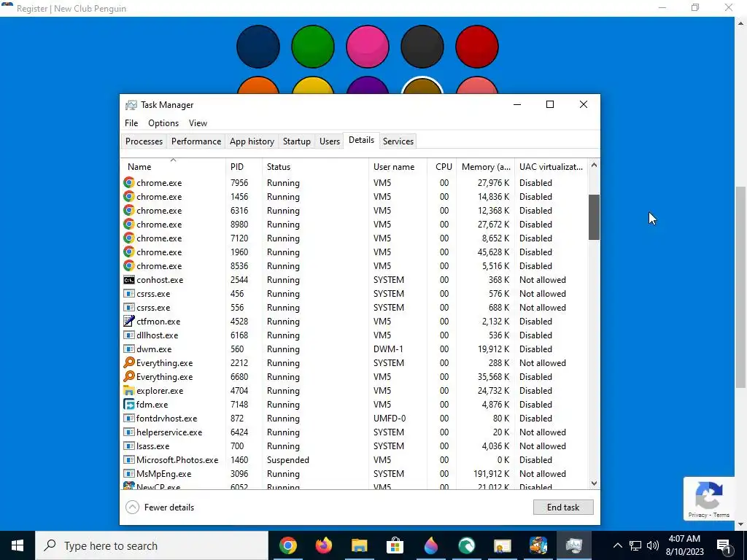Click the New Club Penguin taskbar icon
The height and width of the screenshot is (560, 747).
[x=538, y=545]
